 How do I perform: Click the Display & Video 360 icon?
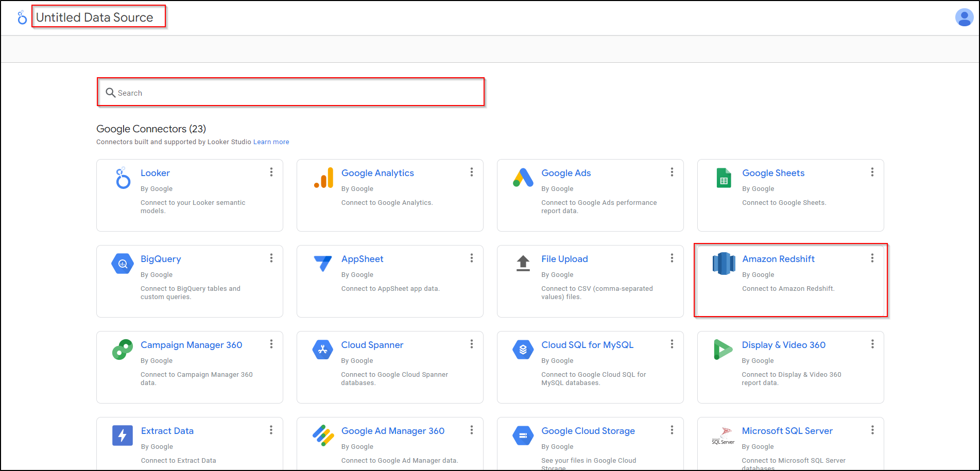(x=723, y=350)
